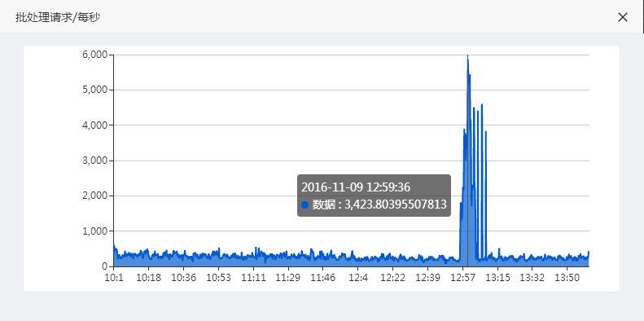Select the 11:46 time axis label
Viewport: 644px width, 321px height.
pyautogui.click(x=323, y=278)
